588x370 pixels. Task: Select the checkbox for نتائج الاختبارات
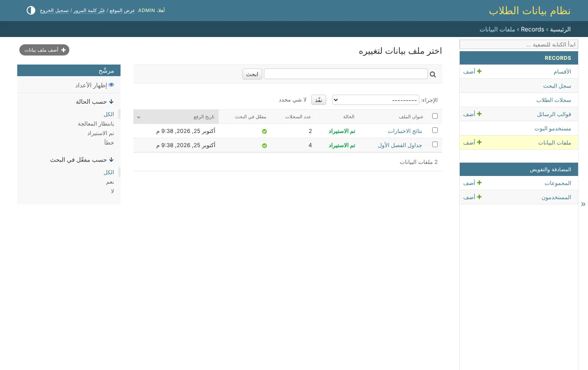pyautogui.click(x=435, y=130)
